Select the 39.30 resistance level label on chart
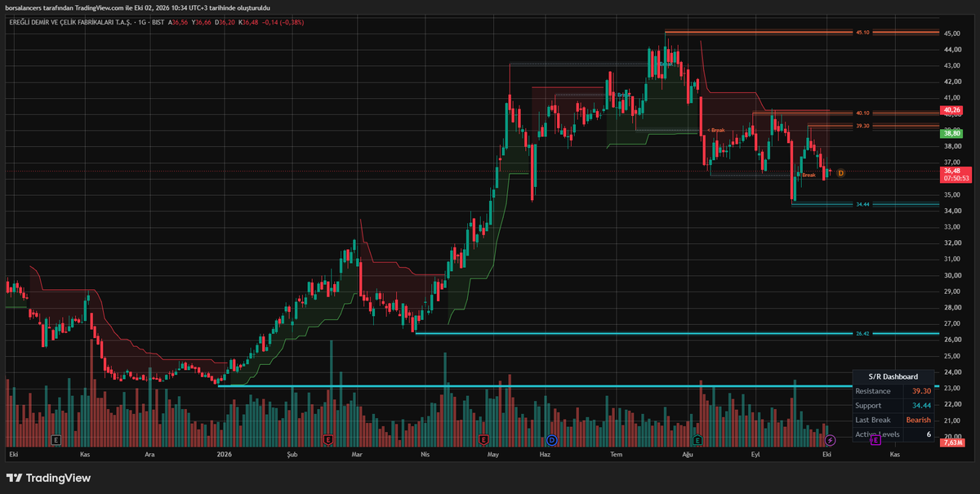Screen dimensions: 980x494 863,126
